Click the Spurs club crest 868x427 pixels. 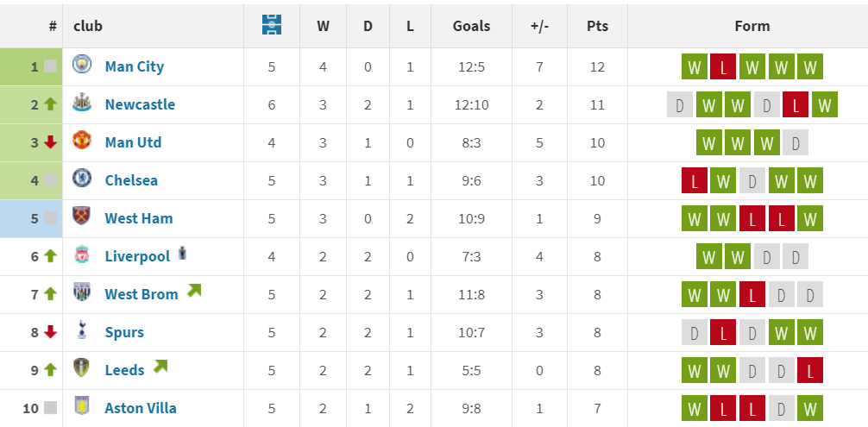coord(82,330)
